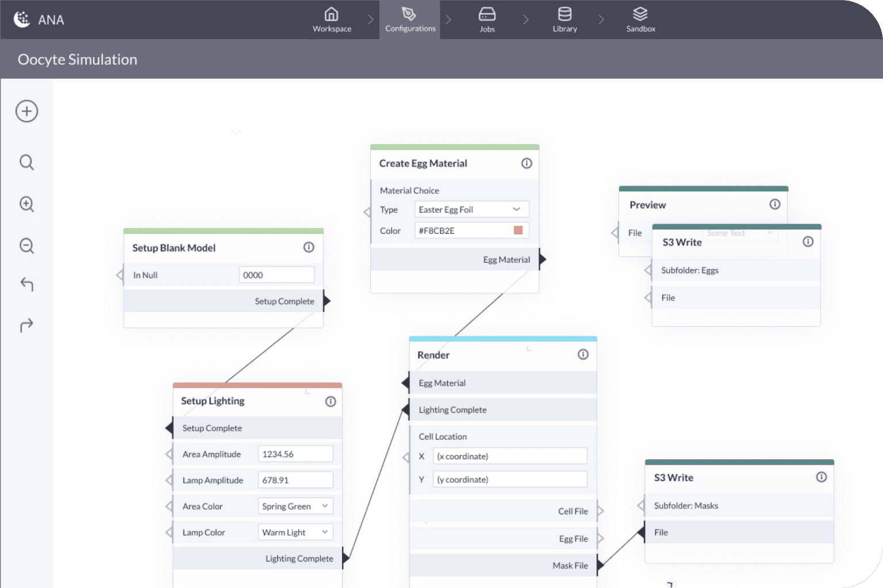Click the add node plus icon

(26, 111)
